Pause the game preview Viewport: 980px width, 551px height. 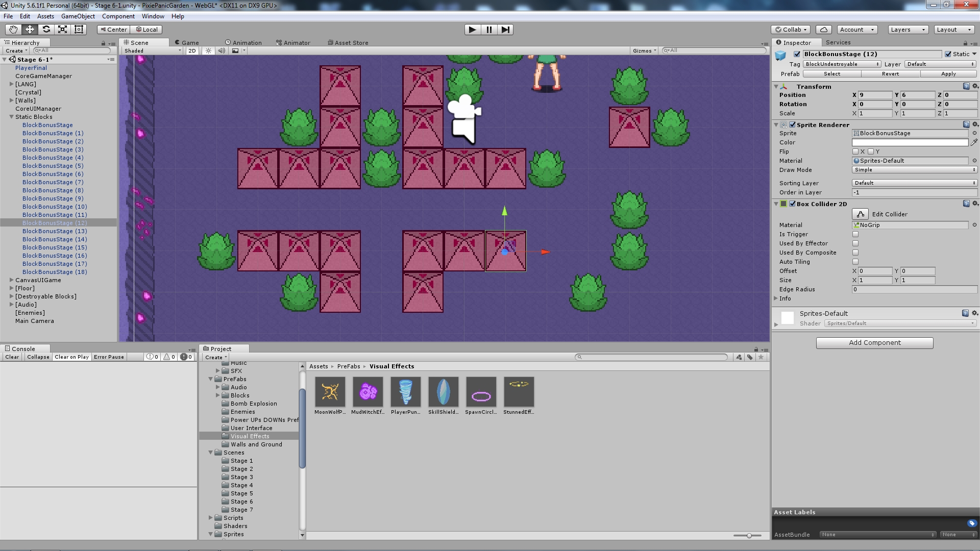pos(489,30)
